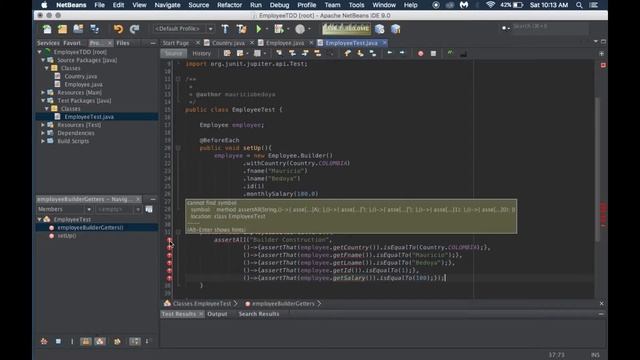Image resolution: width=640 pixels, height=360 pixels.
Task: Toggle Show Static Members in Navigator
Action: [72, 341]
